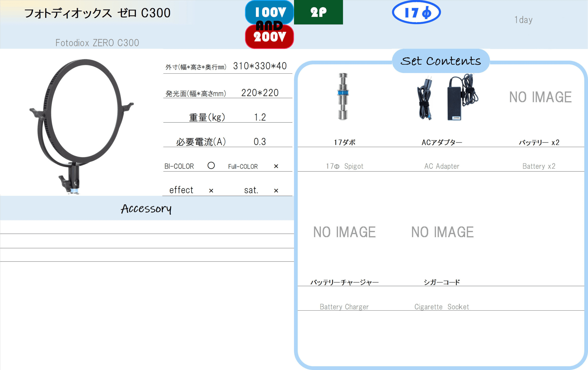Click the Full-COLOR label
588x370 pixels.
(243, 167)
